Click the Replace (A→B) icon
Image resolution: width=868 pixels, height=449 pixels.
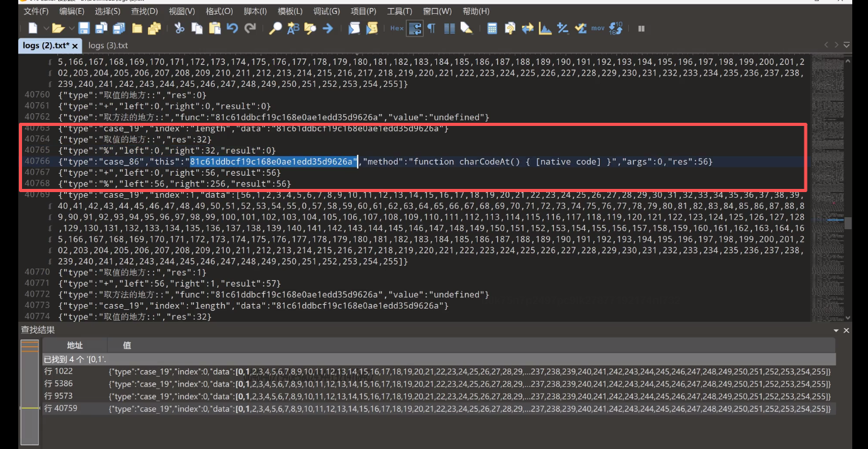293,28
